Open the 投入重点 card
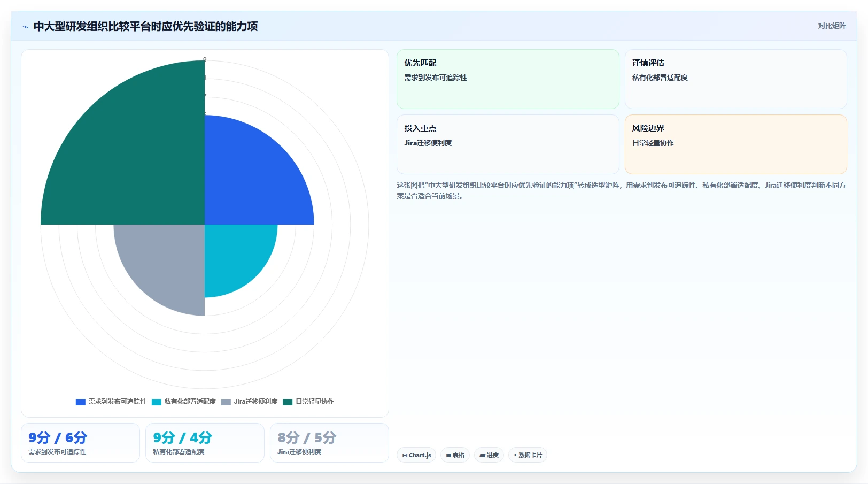 pyautogui.click(x=508, y=144)
